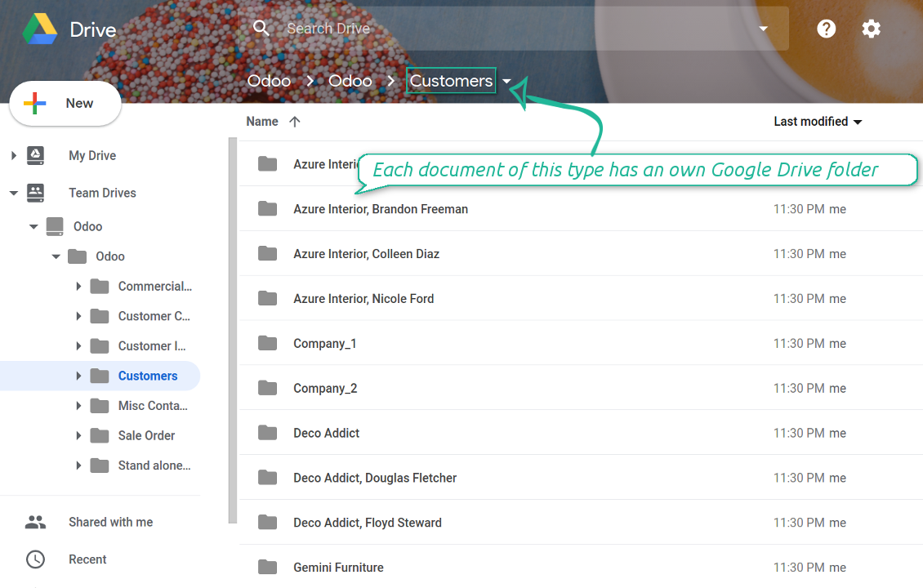Click the folder icon of Sale Order in tree
Image resolution: width=923 pixels, height=588 pixels.
click(x=100, y=435)
